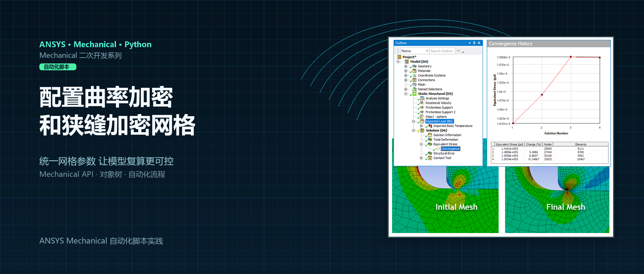Collapse the Imported Load (B6) node
This screenshot has height=274, width=644.
[414, 121]
